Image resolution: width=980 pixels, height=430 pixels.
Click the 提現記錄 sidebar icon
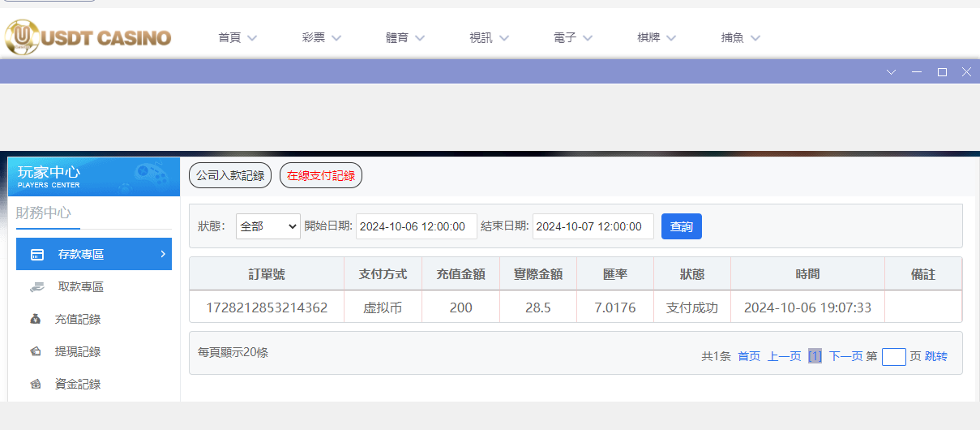point(36,352)
